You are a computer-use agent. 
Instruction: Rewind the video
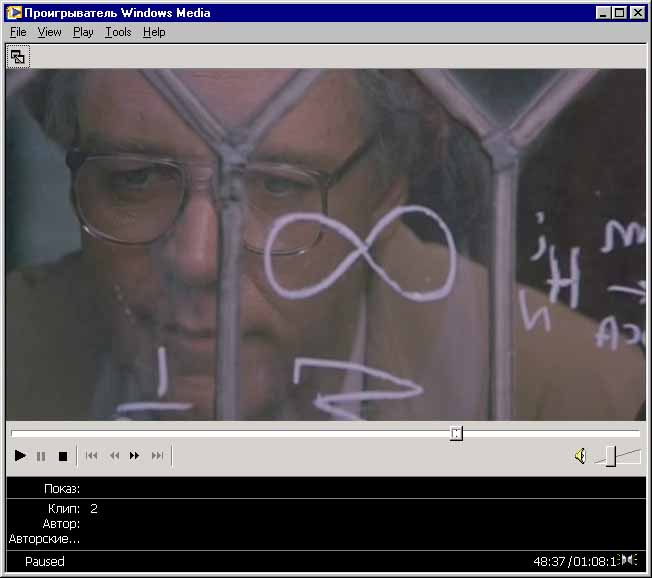point(114,456)
